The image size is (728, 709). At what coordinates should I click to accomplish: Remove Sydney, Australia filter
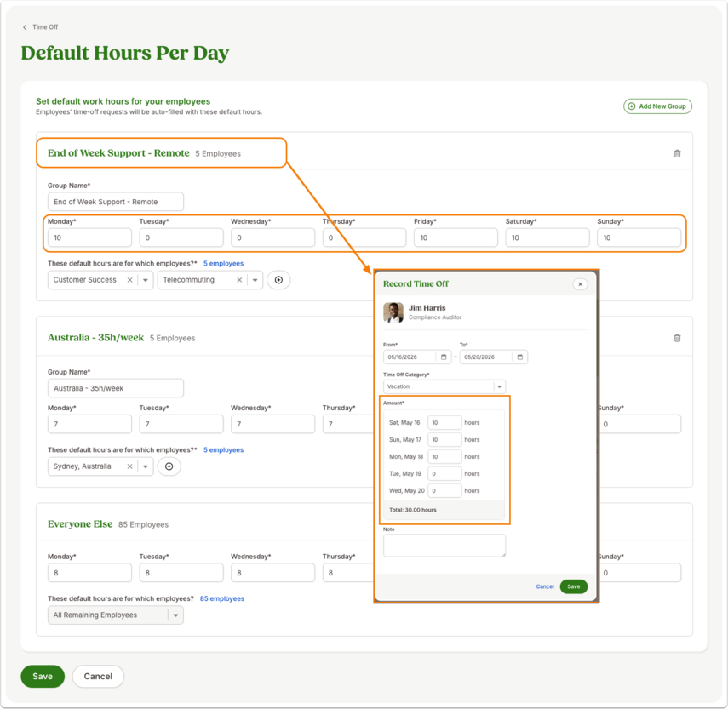[x=130, y=466]
